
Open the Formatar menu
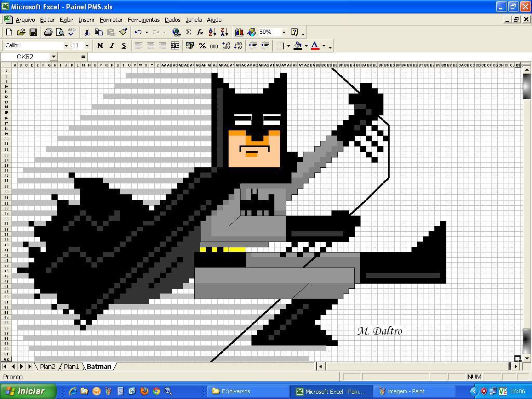tap(111, 20)
